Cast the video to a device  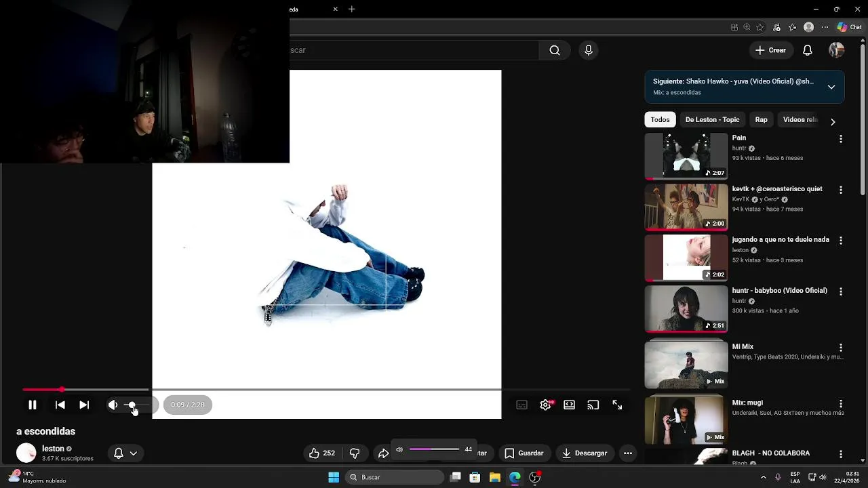[x=593, y=405]
